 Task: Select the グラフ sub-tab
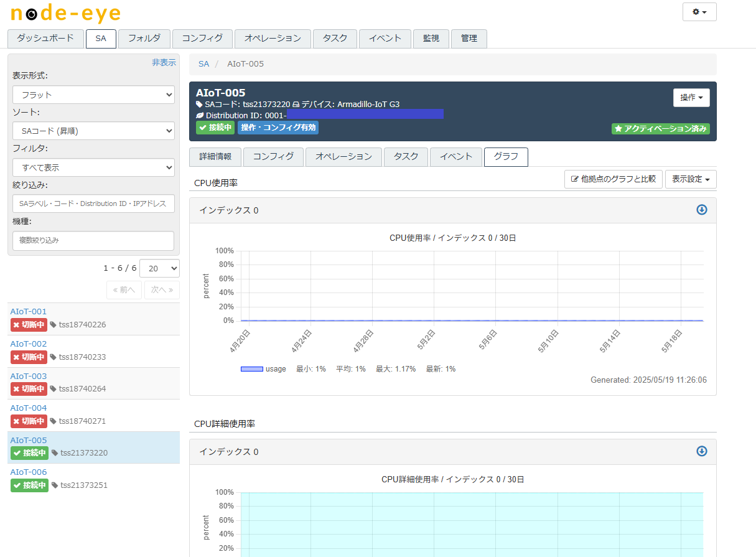coord(506,157)
